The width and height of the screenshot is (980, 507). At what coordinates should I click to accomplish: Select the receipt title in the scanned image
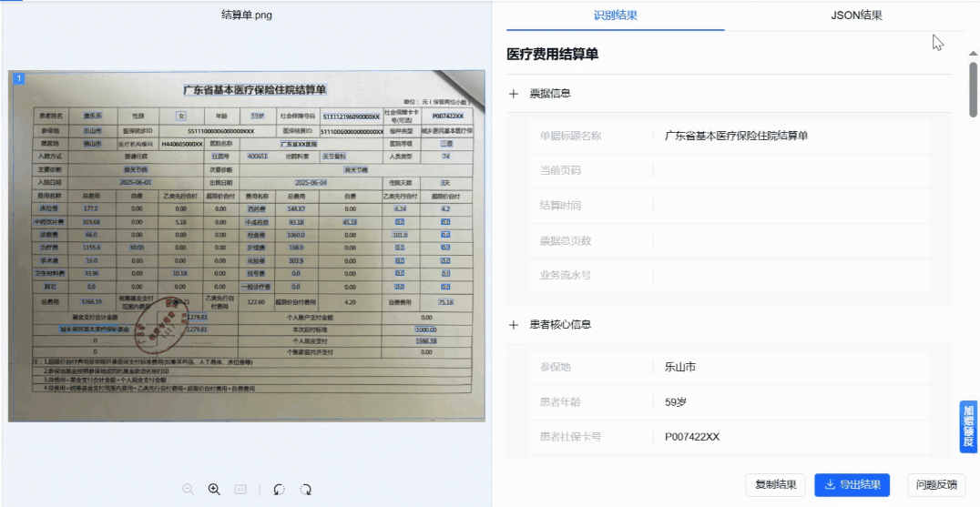[x=254, y=89]
